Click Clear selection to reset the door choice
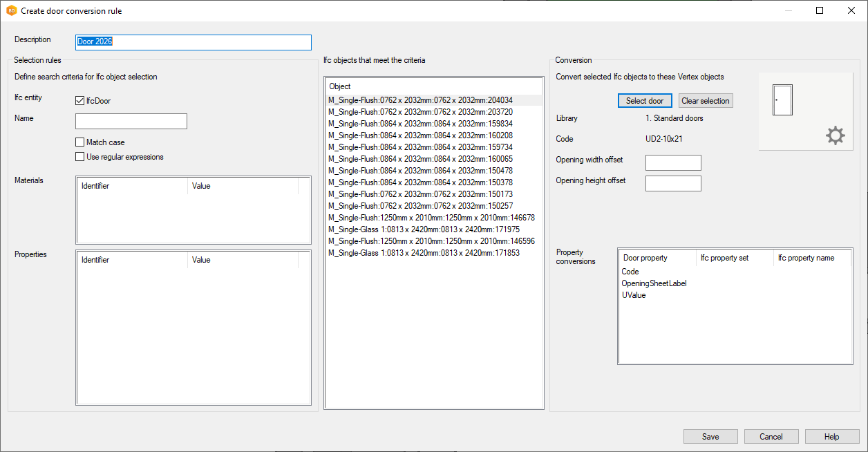This screenshot has width=868, height=452. click(x=705, y=100)
